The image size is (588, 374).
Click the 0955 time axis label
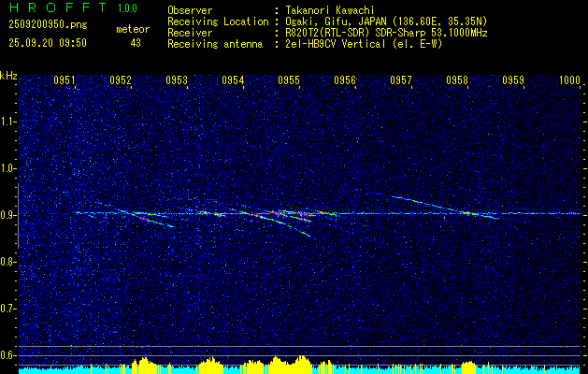point(289,79)
